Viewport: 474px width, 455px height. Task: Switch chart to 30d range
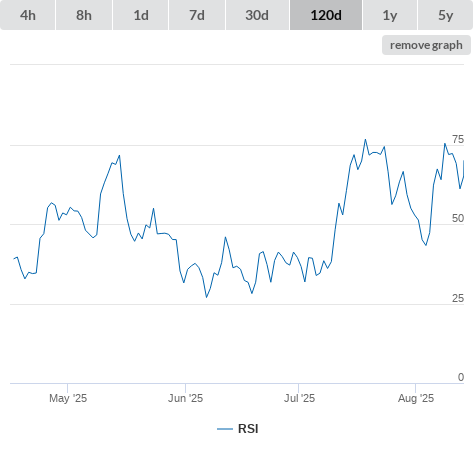pyautogui.click(x=257, y=15)
